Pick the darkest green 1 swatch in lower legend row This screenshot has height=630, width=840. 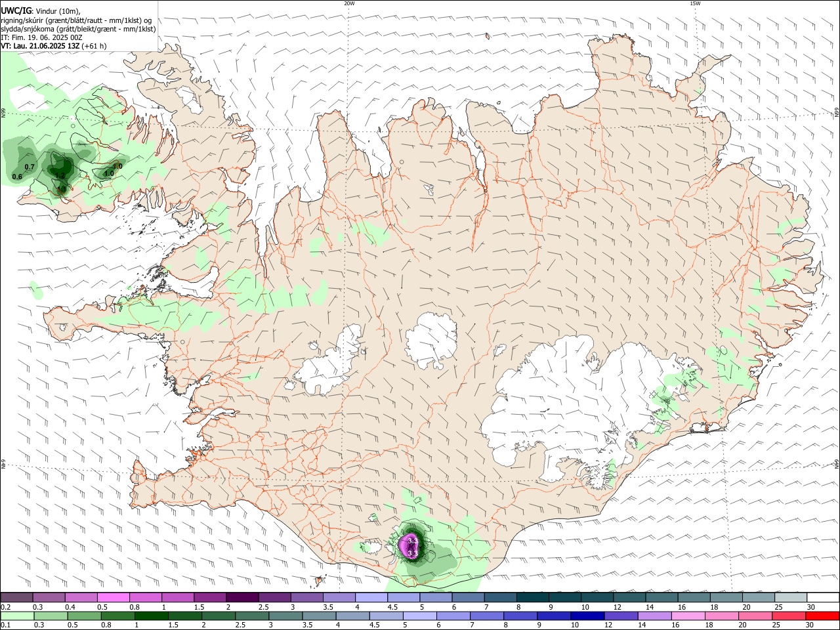pos(151,616)
